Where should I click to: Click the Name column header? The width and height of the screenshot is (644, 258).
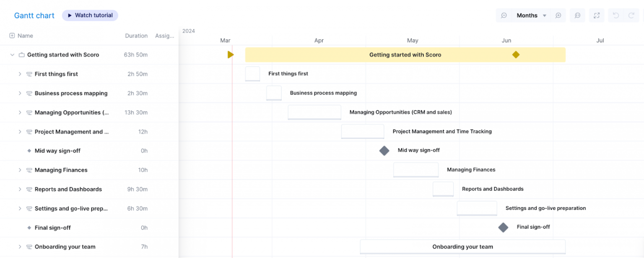[25, 36]
